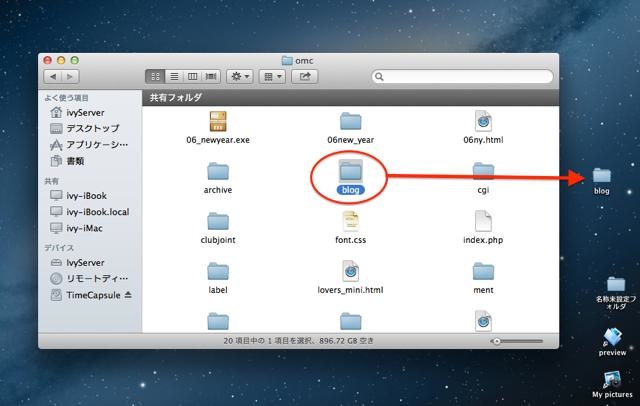Open the blog folder in Finder window
The image size is (640, 406).
tap(349, 170)
